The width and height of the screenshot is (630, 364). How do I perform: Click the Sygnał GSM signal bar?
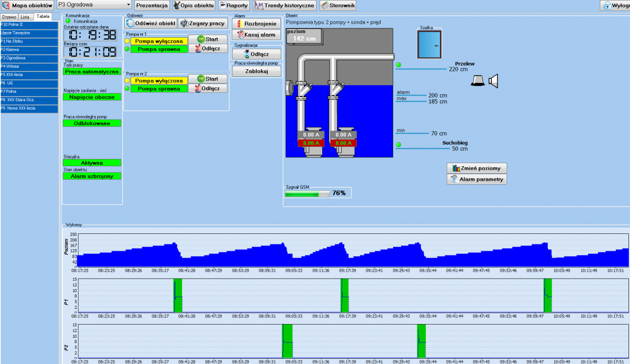(x=307, y=194)
